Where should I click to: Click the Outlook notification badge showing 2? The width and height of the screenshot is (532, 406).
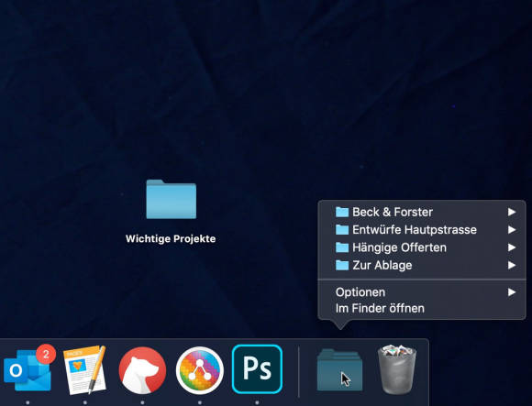pos(46,354)
